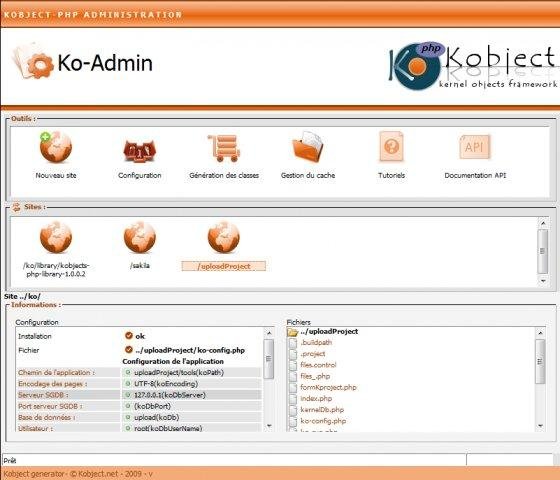560x480 pixels.
Task: Click the .project file icon
Action: coord(293,354)
